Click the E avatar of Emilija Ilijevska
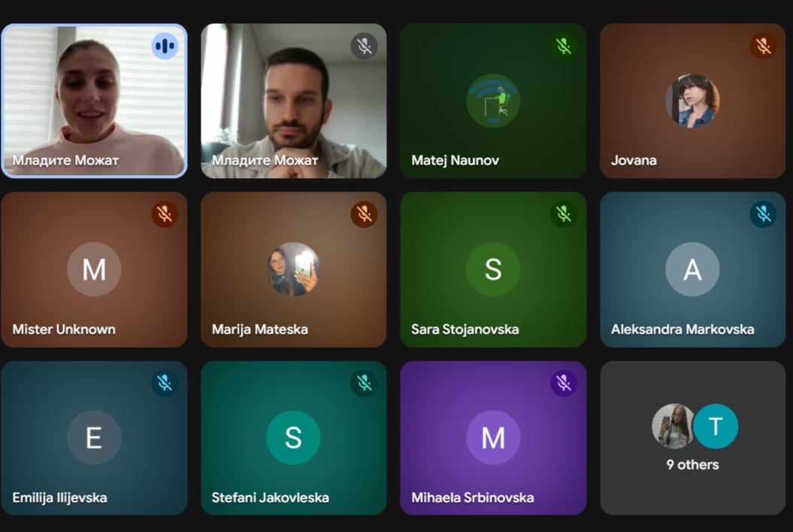This screenshot has height=532, width=793. click(x=94, y=437)
